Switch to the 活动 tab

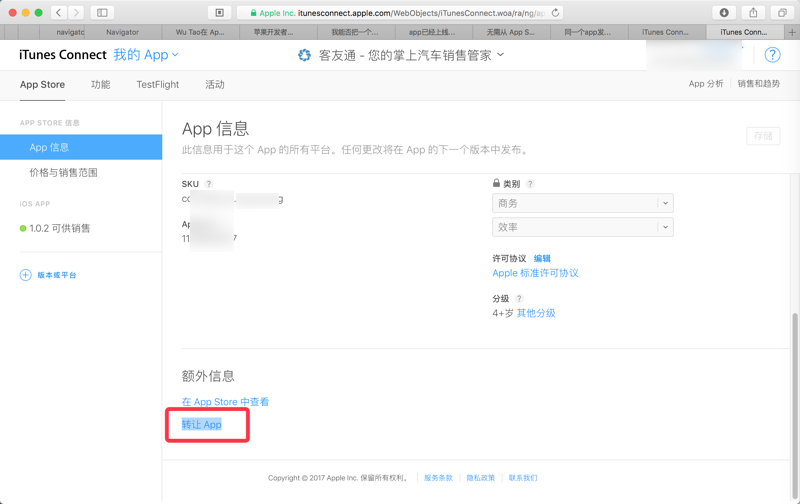(215, 85)
